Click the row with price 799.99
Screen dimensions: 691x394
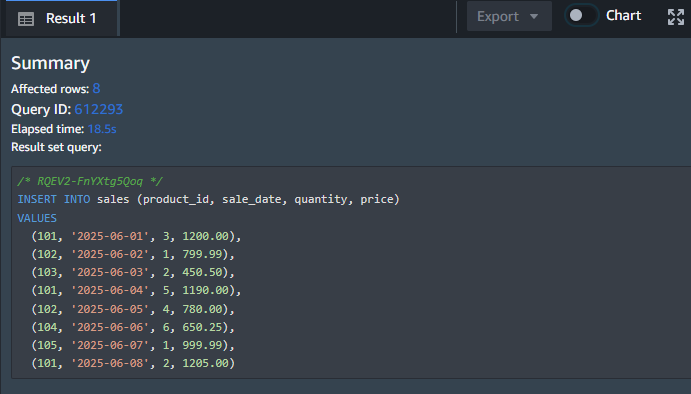133,254
